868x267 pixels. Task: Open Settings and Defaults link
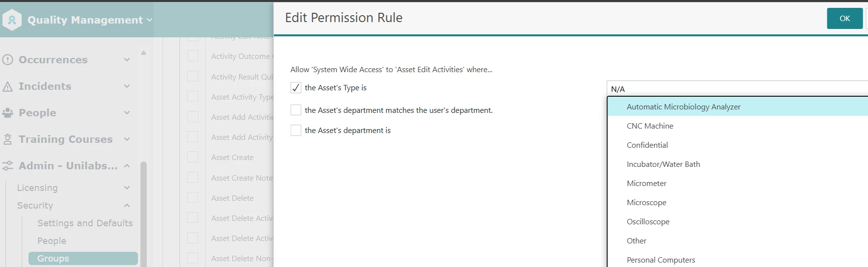pyautogui.click(x=85, y=223)
